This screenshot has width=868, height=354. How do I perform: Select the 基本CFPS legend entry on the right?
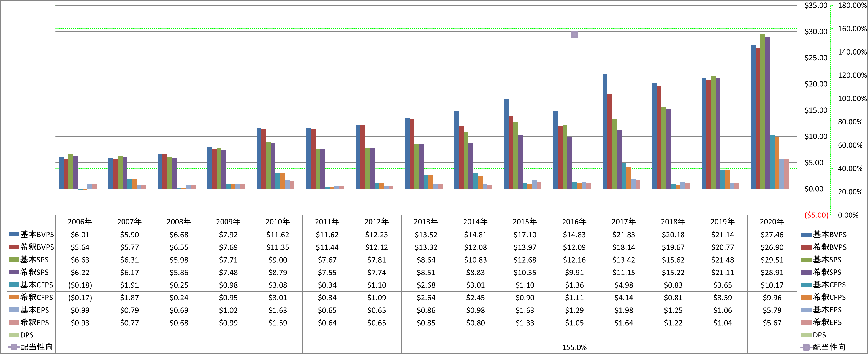[x=823, y=285]
